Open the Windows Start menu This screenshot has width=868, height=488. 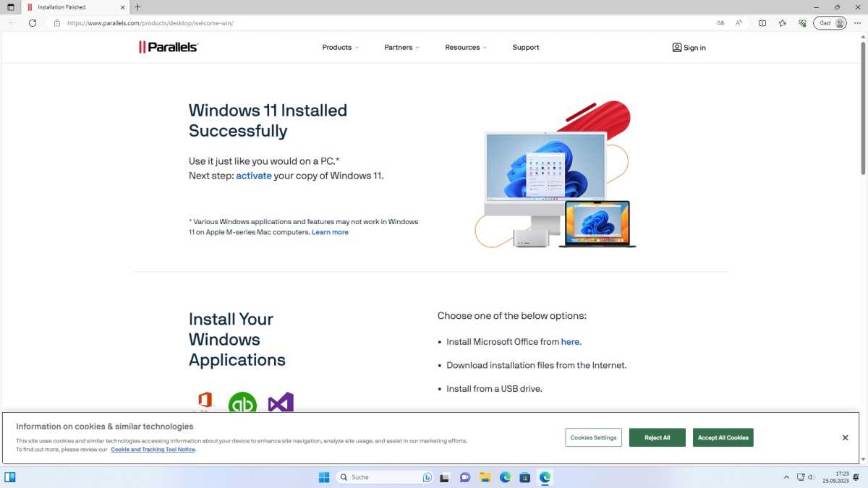pyautogui.click(x=324, y=477)
